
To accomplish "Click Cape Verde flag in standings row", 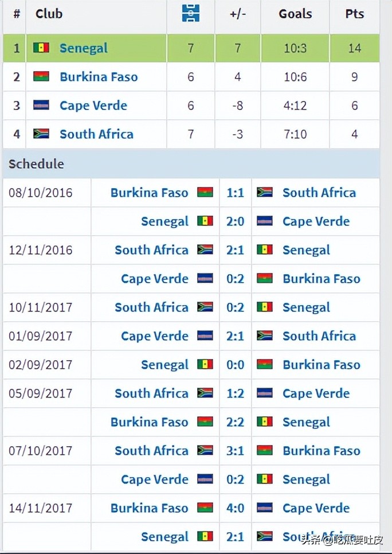I will 41,106.
